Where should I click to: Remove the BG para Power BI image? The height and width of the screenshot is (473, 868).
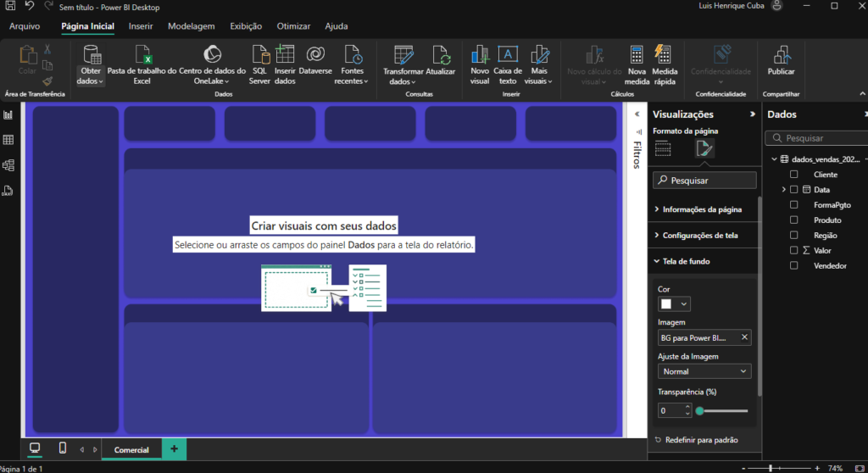coord(744,337)
